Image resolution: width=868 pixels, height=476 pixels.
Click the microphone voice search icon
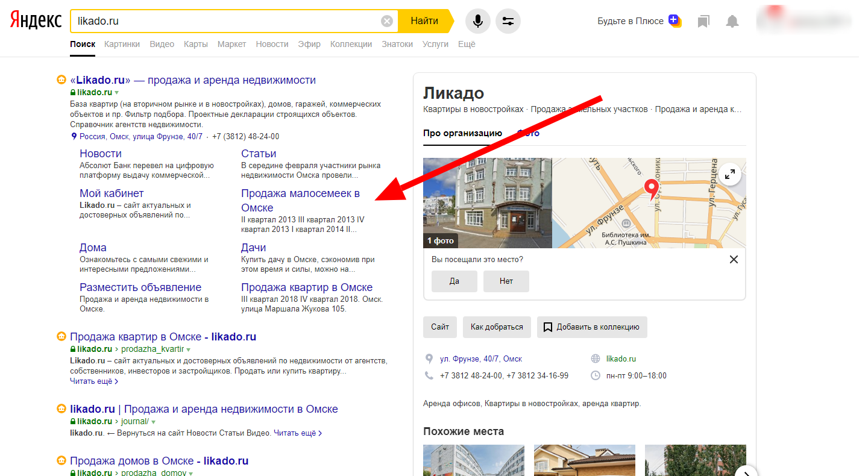pos(477,22)
